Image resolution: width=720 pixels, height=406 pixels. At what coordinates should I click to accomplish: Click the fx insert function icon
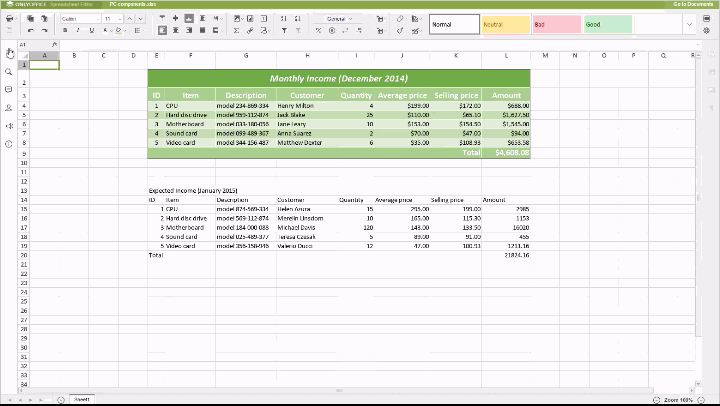point(54,45)
